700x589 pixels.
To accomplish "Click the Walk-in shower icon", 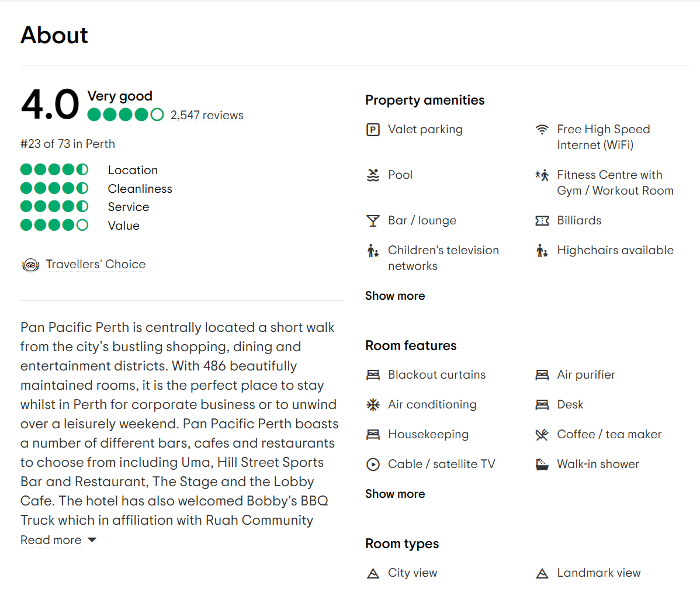I will pyautogui.click(x=542, y=465).
